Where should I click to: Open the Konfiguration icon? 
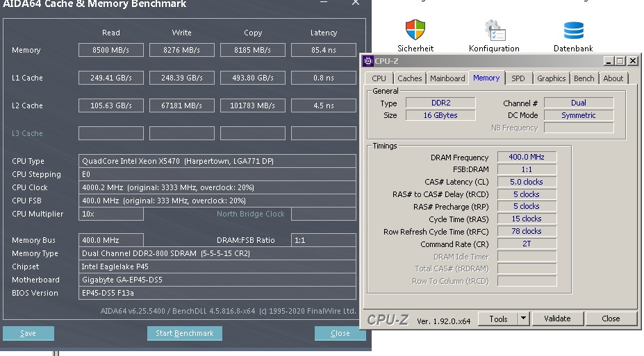coord(495,31)
